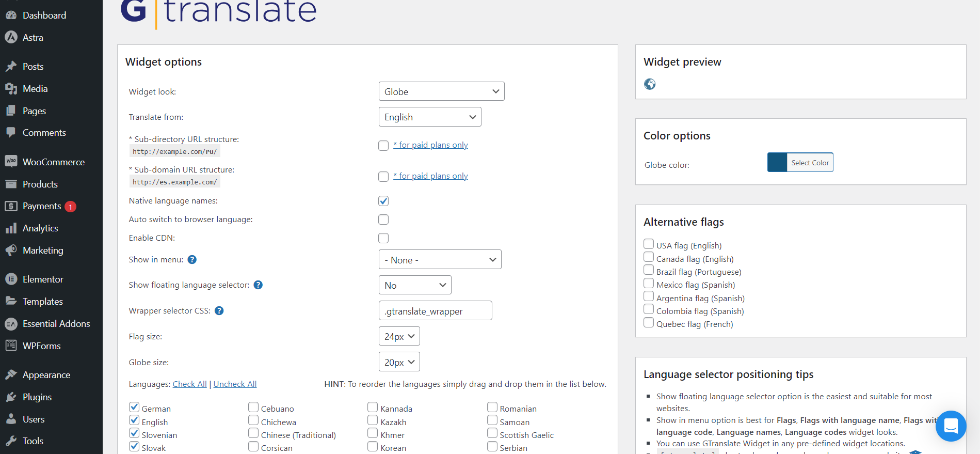980x454 pixels.
Task: Open Sub-domain paid plans only link
Action: coord(430,176)
